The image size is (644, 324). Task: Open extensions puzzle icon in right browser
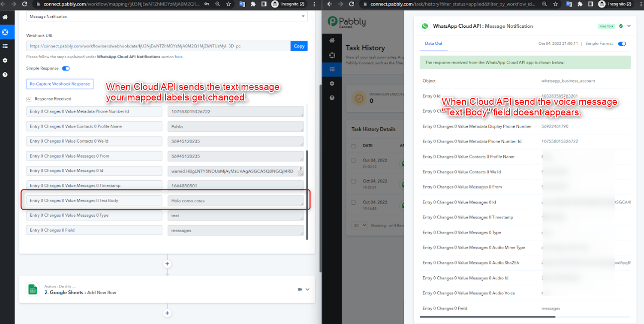click(580, 4)
